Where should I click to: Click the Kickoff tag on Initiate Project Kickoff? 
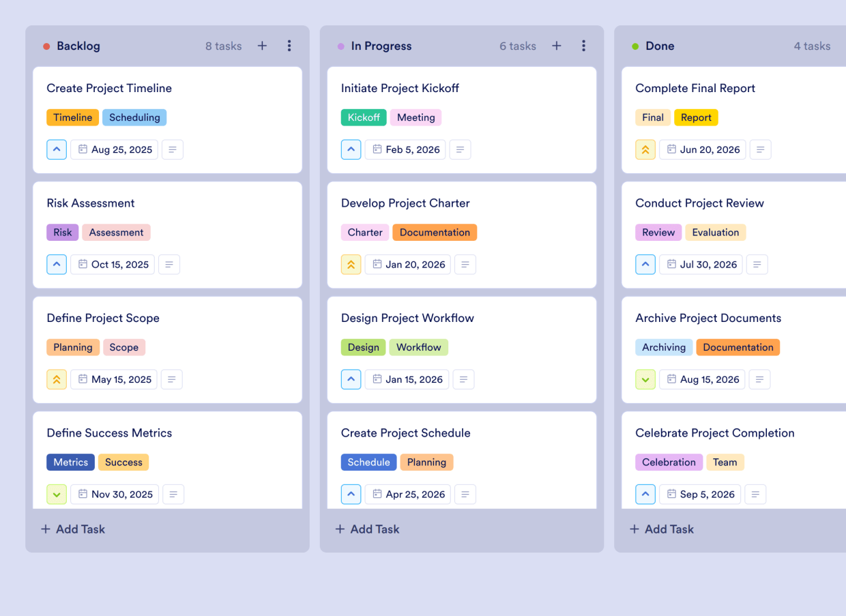tap(364, 117)
